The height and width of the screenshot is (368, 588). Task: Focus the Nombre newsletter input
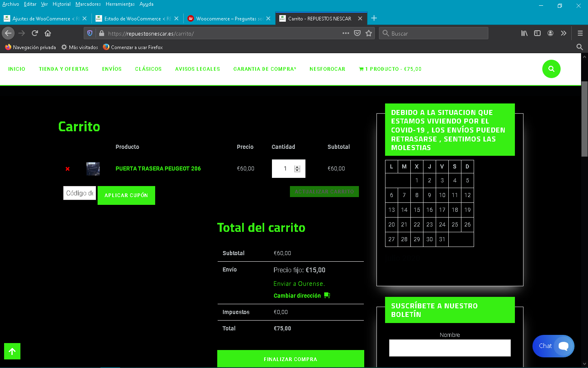[x=450, y=348]
